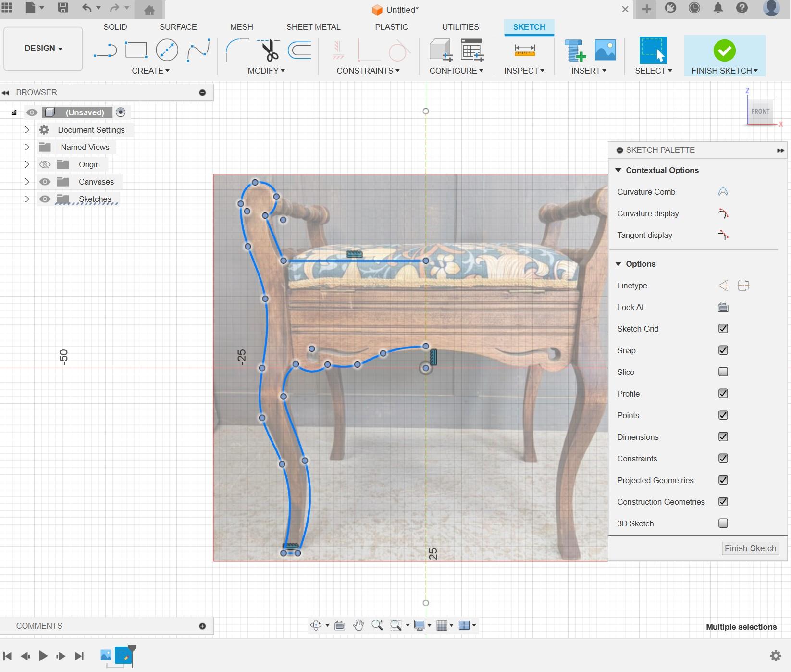Select the Line tool in Create
This screenshot has width=791, height=672.
tap(105, 50)
